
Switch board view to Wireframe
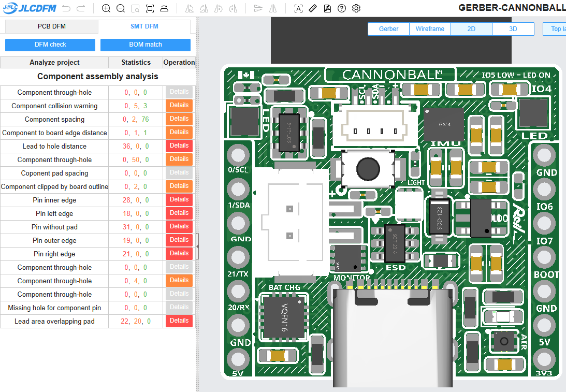pos(430,29)
